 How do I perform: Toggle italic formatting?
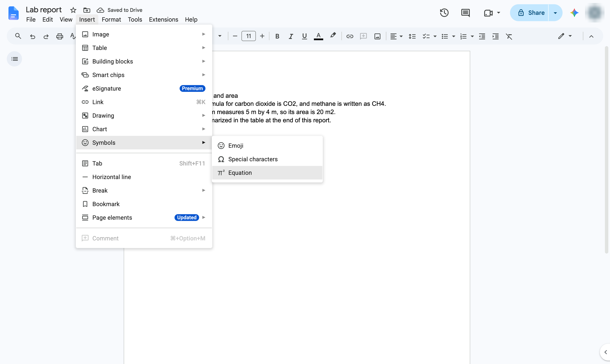click(x=291, y=36)
